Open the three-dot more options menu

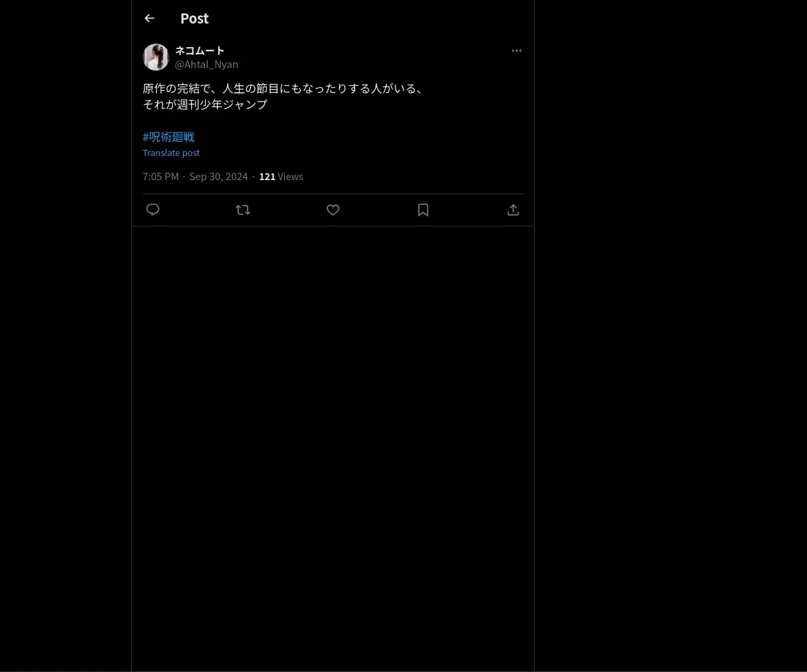click(x=516, y=51)
